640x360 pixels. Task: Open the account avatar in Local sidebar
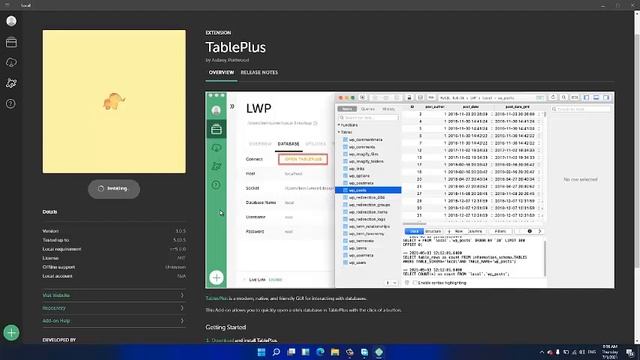tap(11, 21)
